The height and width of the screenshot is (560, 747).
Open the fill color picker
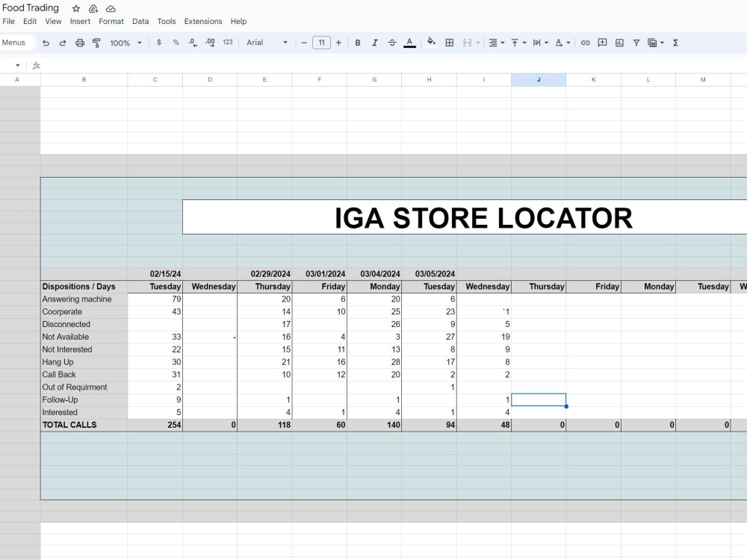pyautogui.click(x=431, y=43)
